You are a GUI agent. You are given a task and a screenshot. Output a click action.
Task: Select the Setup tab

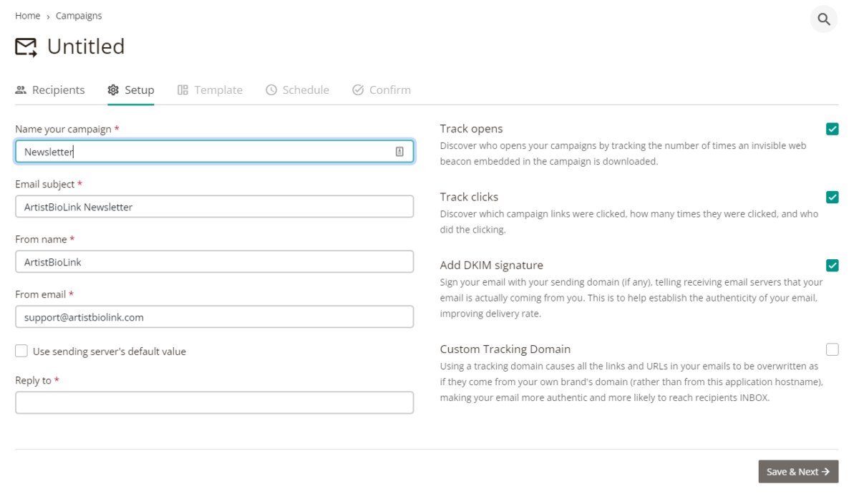coord(131,90)
